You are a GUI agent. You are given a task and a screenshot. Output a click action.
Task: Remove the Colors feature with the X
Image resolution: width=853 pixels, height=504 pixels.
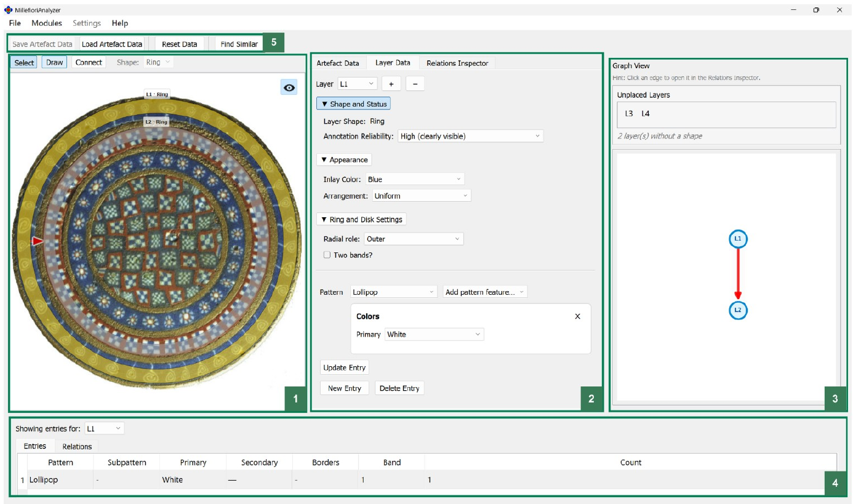577,316
